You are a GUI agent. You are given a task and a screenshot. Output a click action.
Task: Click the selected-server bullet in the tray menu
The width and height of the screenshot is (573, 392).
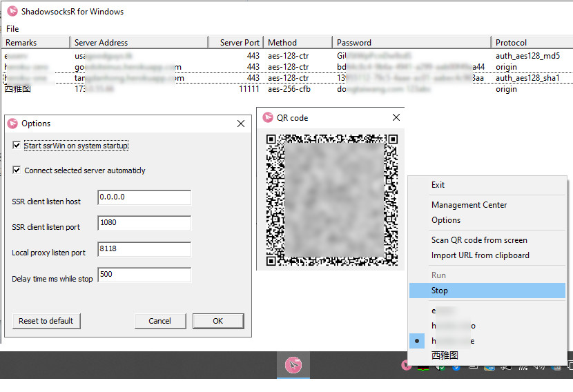[417, 341]
